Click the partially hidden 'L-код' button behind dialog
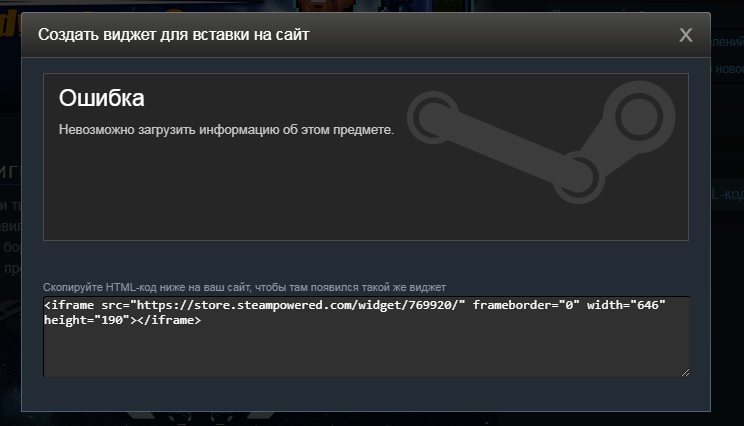The height and width of the screenshot is (426, 744). click(727, 194)
